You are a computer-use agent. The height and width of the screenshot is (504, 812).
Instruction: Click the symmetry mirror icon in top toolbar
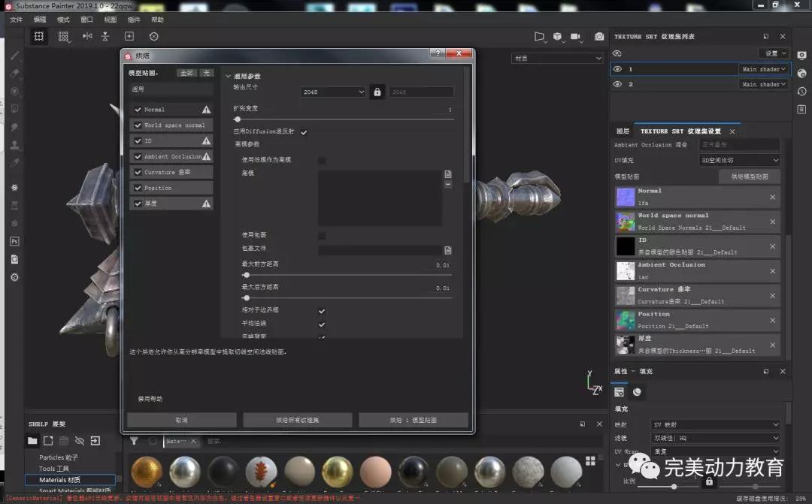coord(87,36)
